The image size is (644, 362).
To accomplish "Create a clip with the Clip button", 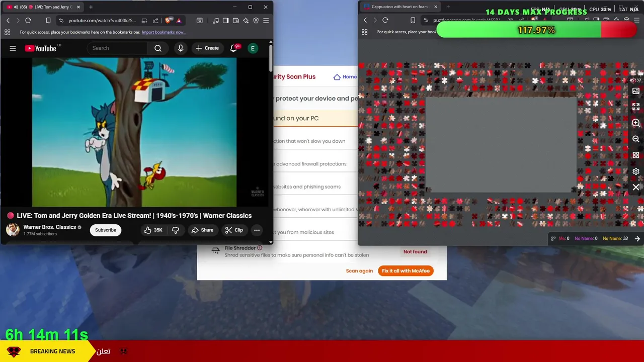I will (234, 230).
